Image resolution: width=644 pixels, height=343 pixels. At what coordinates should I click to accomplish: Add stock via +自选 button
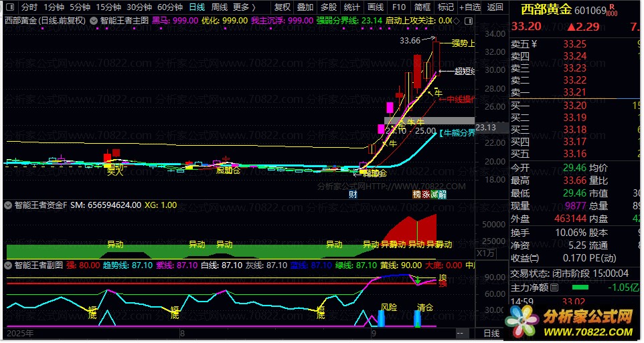click(x=470, y=7)
